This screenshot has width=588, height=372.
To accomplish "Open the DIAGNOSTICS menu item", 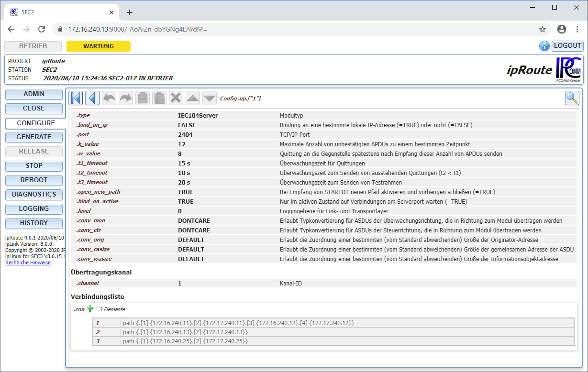I will coord(34,194).
